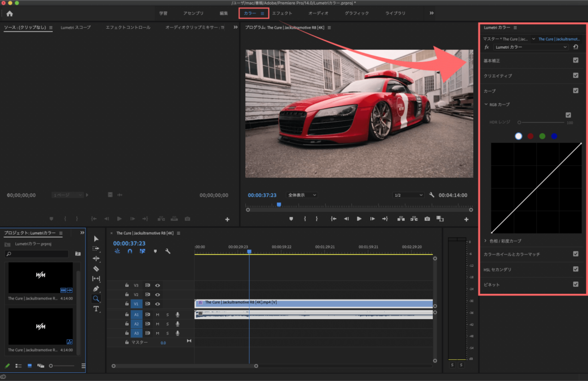Switch project panel to icon view
The width and height of the screenshot is (588, 381).
point(30,366)
